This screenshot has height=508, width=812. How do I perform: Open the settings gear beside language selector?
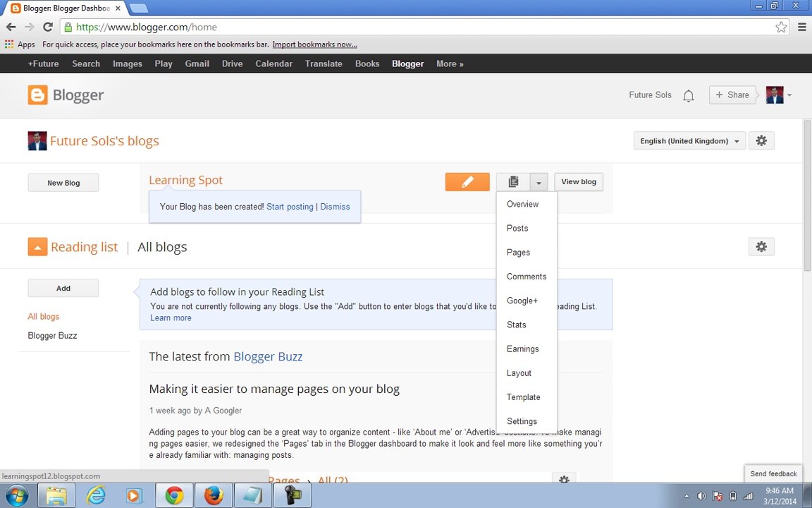coord(761,140)
